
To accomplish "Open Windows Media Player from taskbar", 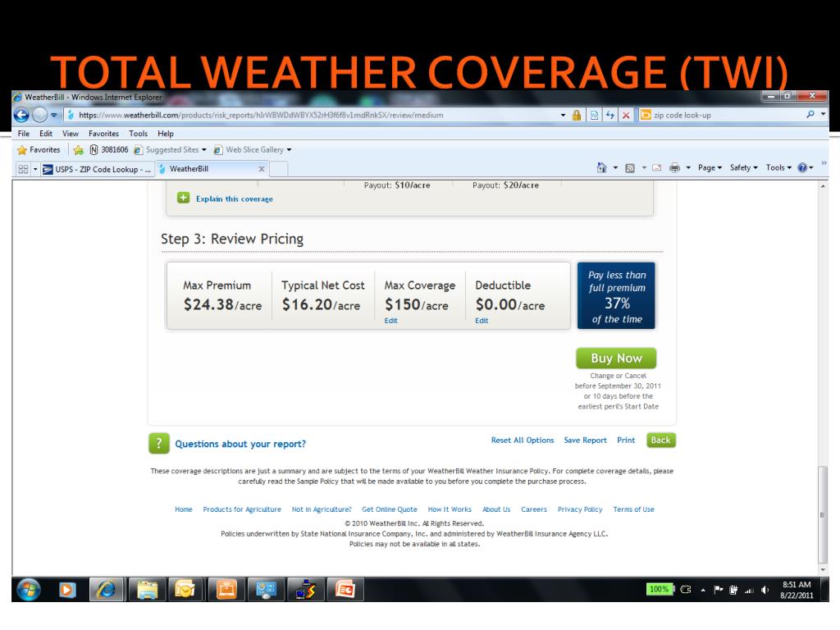I will (x=67, y=590).
